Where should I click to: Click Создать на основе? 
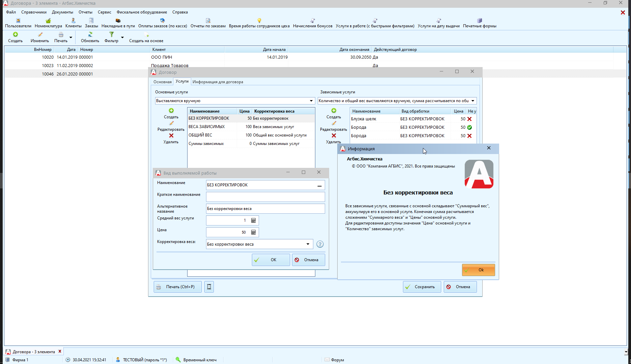[x=146, y=37]
